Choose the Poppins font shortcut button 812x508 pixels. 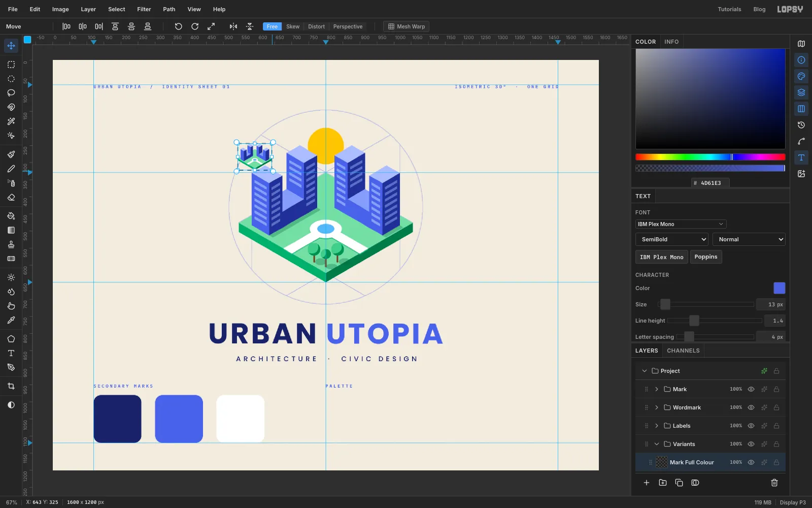706,257
